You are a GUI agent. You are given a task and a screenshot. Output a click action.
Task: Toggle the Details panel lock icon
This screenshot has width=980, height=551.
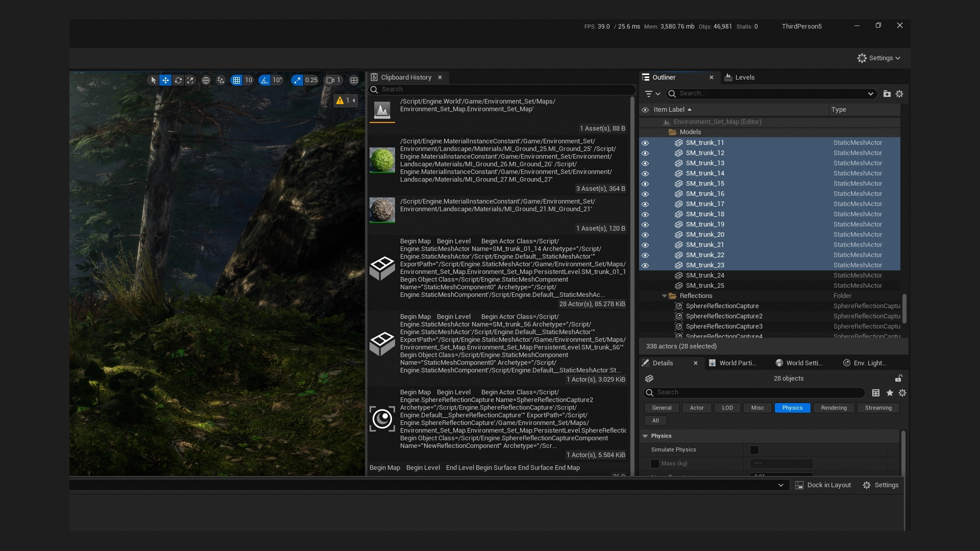coord(898,379)
